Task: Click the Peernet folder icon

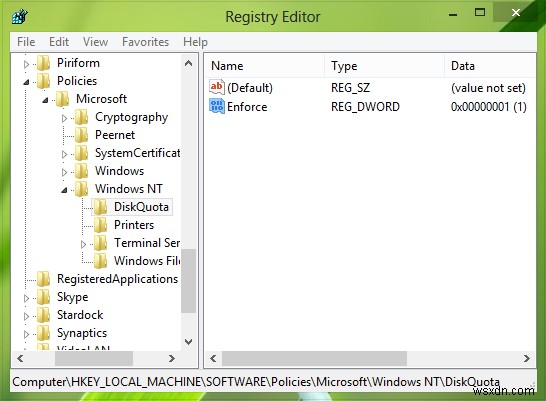Action: (81, 135)
